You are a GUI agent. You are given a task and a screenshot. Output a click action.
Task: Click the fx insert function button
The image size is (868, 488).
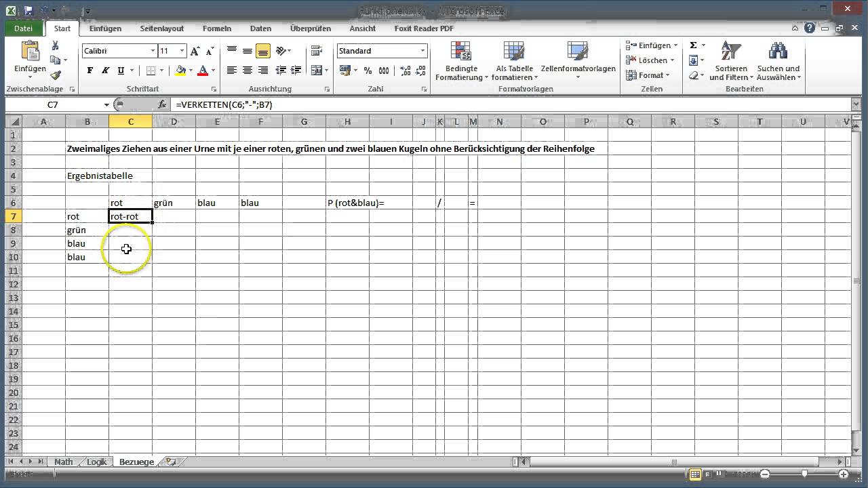click(162, 104)
